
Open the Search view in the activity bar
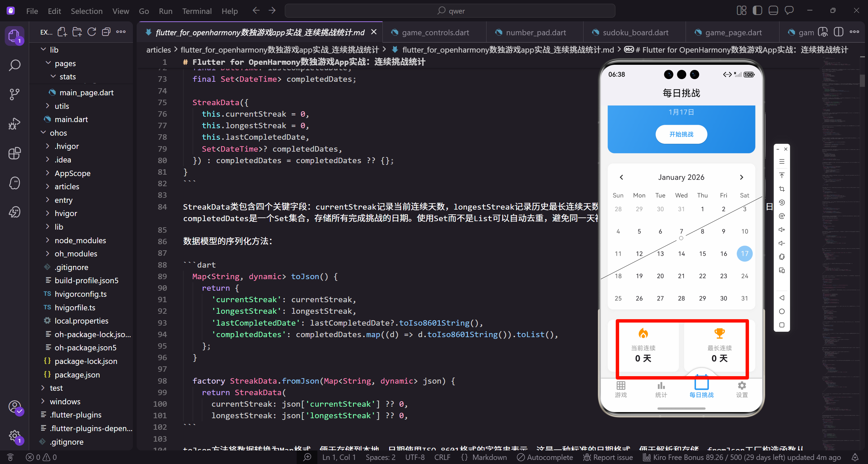pyautogui.click(x=15, y=65)
